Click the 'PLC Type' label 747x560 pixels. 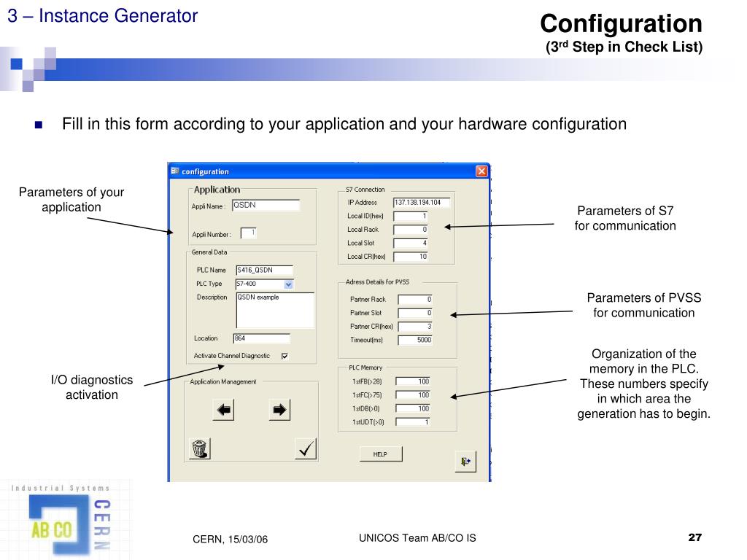click(209, 284)
